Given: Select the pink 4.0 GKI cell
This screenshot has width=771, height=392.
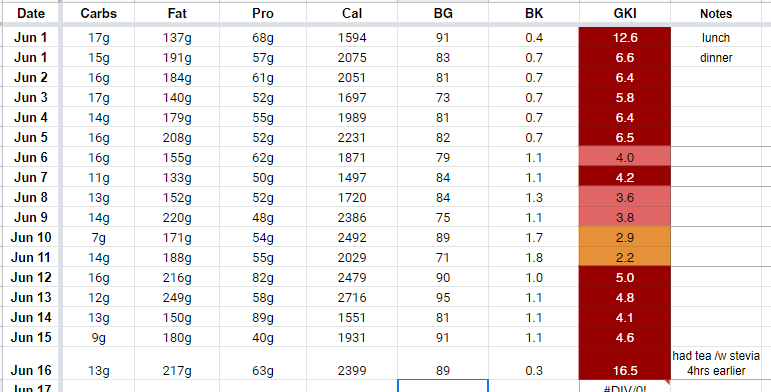Looking at the screenshot, I should [x=625, y=157].
